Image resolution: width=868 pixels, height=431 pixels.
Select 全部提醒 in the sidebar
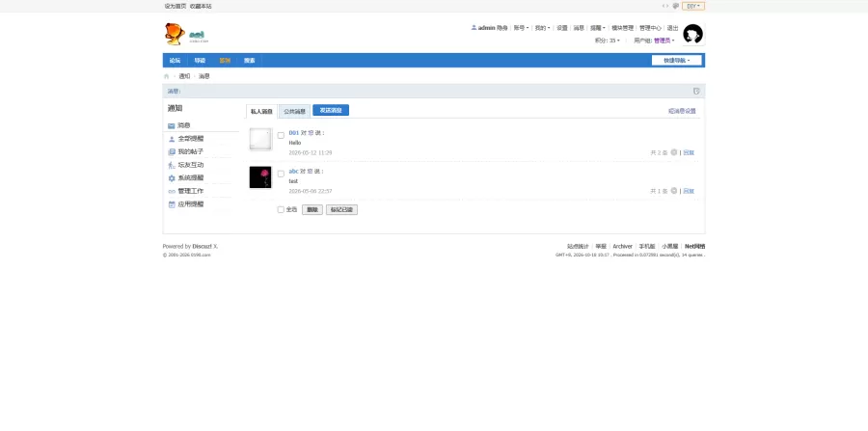tap(190, 139)
